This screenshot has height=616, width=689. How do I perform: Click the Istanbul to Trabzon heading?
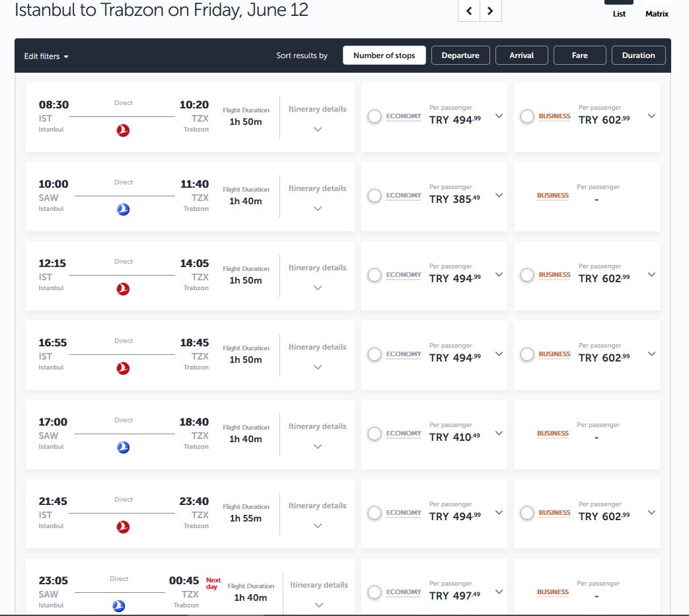161,10
